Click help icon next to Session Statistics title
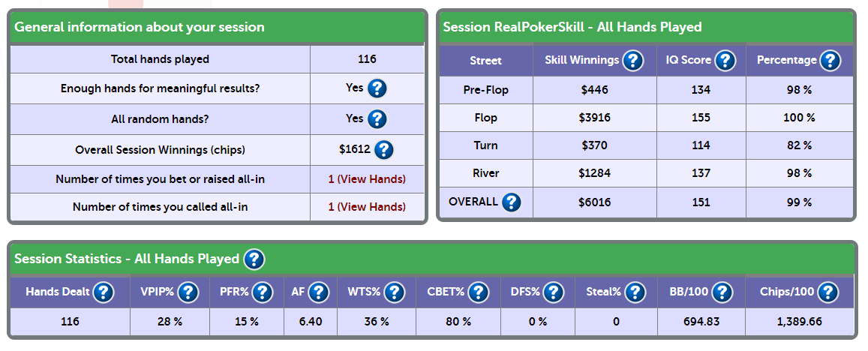This screenshot has width=868, height=351. (254, 259)
